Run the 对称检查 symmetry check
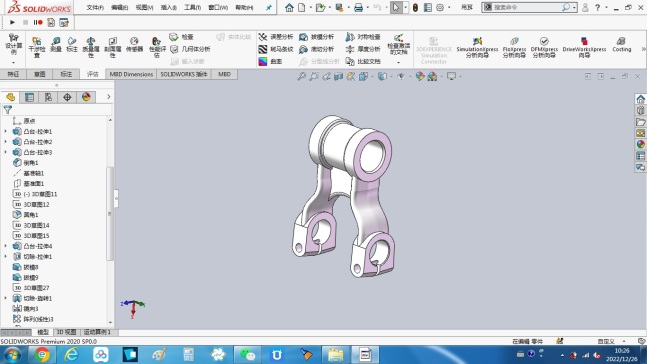 tap(363, 37)
